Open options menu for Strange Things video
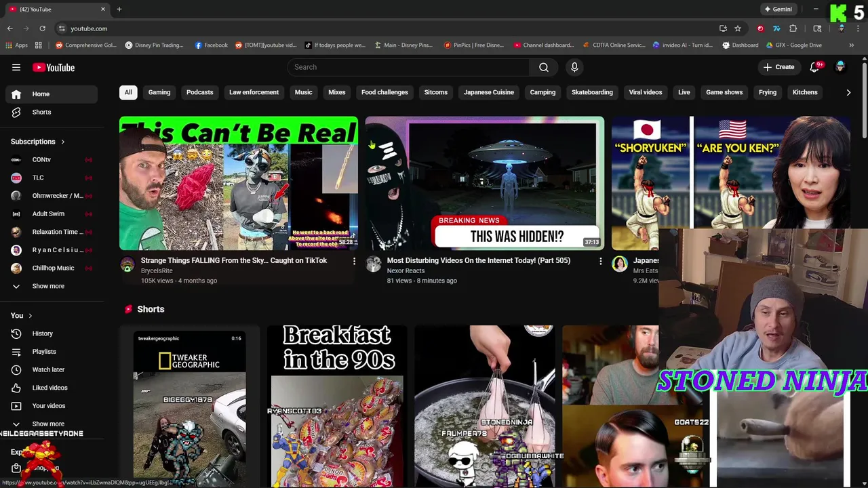Screen dimensions: 868x488 [354, 261]
